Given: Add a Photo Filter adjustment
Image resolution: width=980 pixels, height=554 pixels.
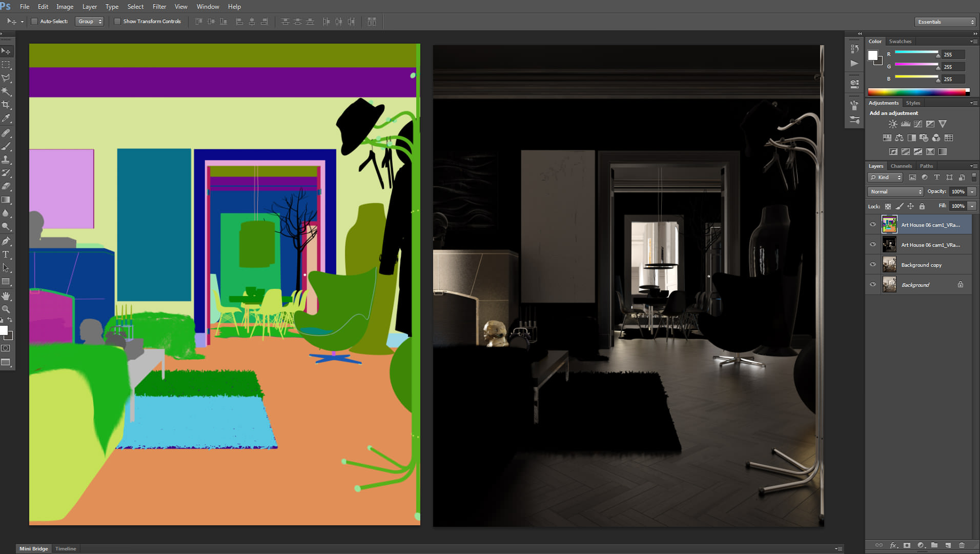Looking at the screenshot, I should coord(924,138).
